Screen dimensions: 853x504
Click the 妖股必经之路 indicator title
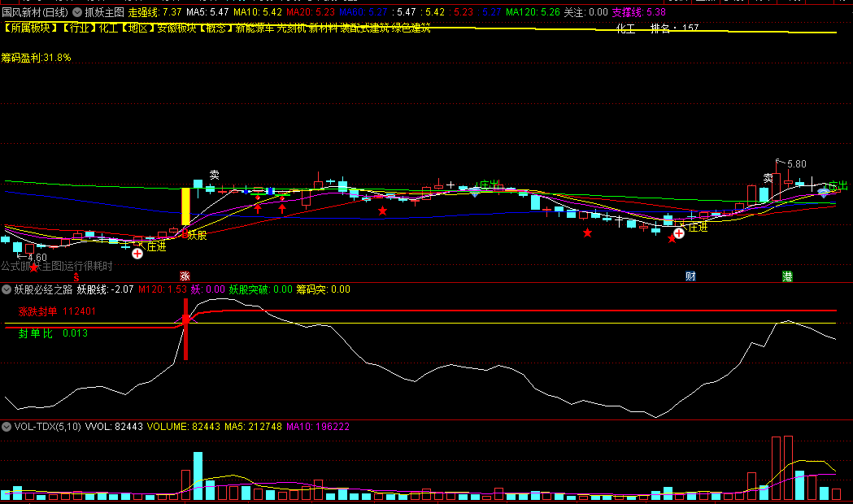[x=43, y=289]
